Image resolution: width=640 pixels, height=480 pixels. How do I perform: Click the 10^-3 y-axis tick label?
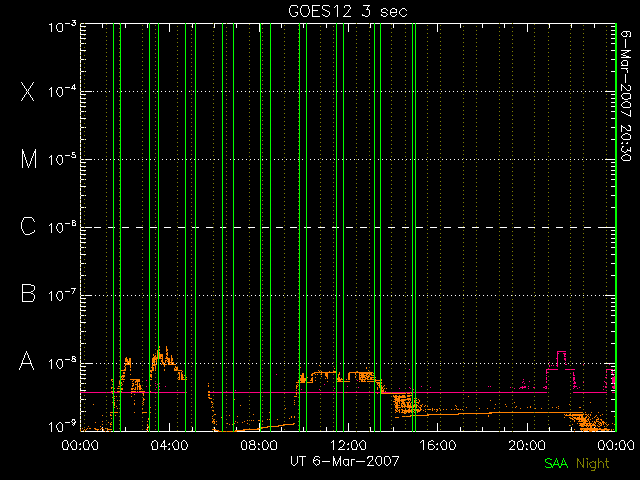[x=62, y=27]
